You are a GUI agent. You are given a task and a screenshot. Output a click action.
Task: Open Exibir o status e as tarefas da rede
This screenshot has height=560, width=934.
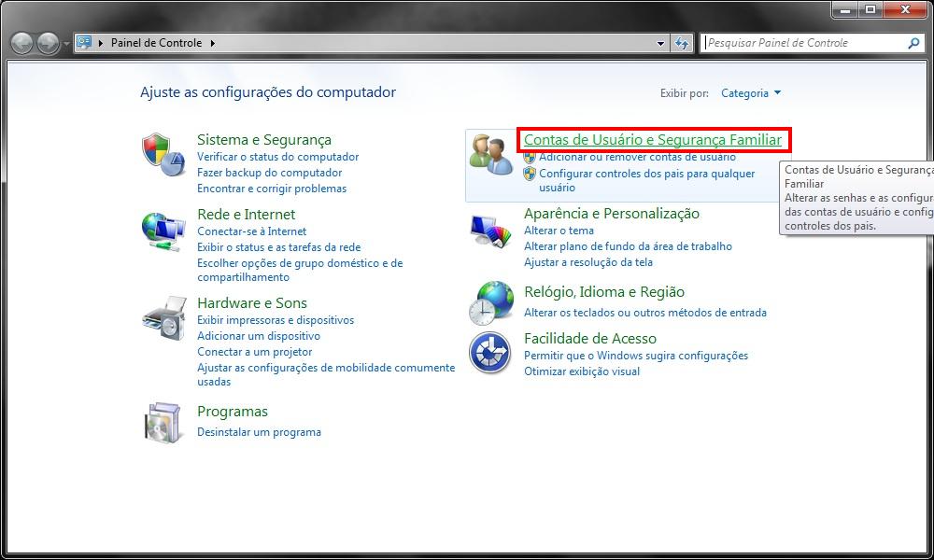(x=278, y=247)
